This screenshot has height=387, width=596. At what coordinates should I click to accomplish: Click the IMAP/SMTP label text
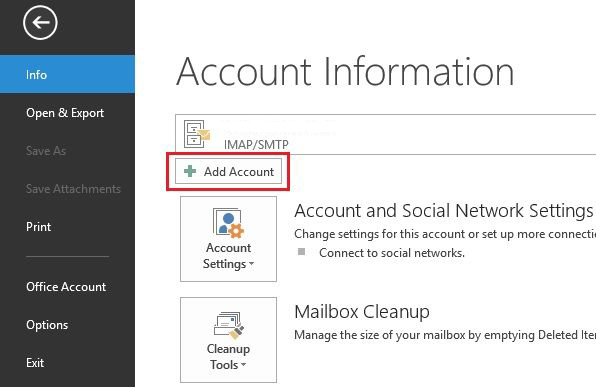[256, 144]
